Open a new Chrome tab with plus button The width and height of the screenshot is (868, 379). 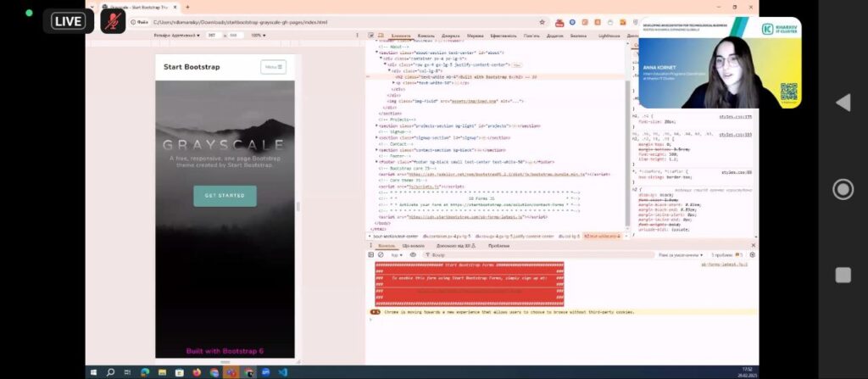(187, 7)
